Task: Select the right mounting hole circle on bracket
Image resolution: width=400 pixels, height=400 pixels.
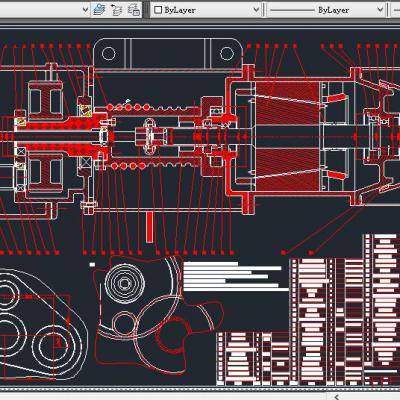Action: click(x=227, y=53)
